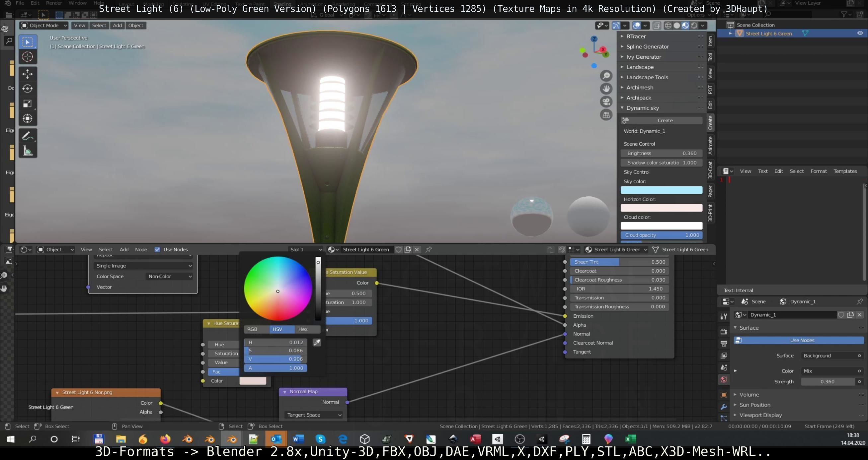This screenshot has height=460, width=868.
Task: Edit the world Strength 0.360 field
Action: click(x=828, y=382)
